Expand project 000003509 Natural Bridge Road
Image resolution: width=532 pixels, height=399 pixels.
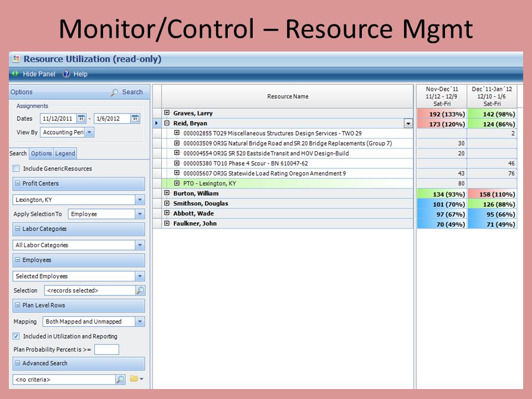tap(177, 143)
